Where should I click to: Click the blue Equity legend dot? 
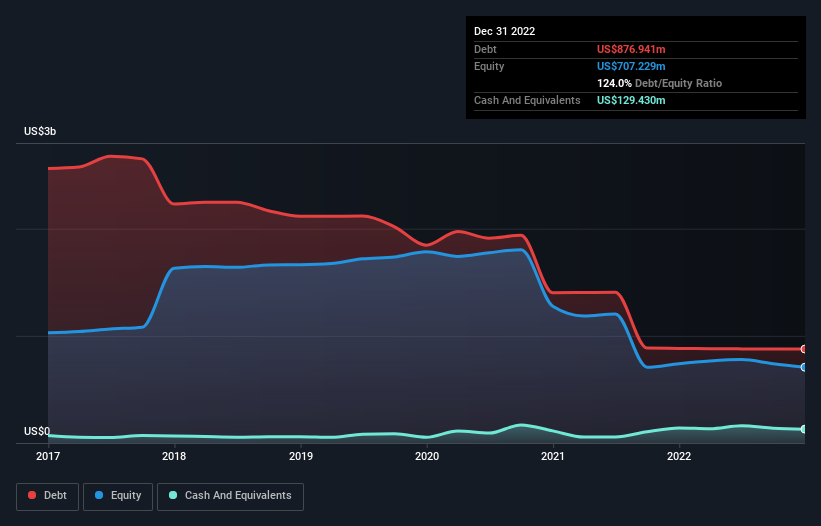tap(99, 495)
